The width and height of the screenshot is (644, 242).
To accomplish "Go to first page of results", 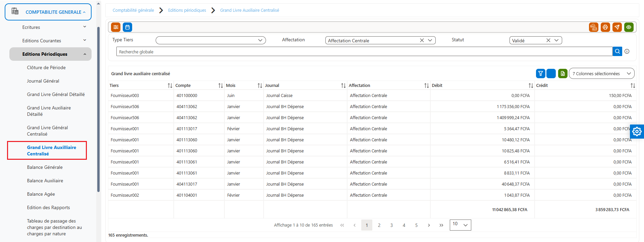I will click(x=342, y=225).
